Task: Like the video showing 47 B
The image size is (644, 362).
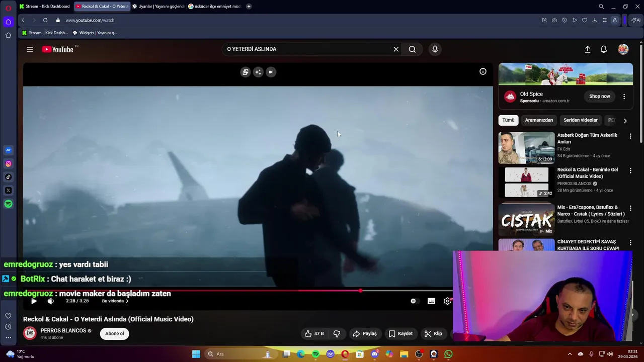Action: [x=314, y=334]
